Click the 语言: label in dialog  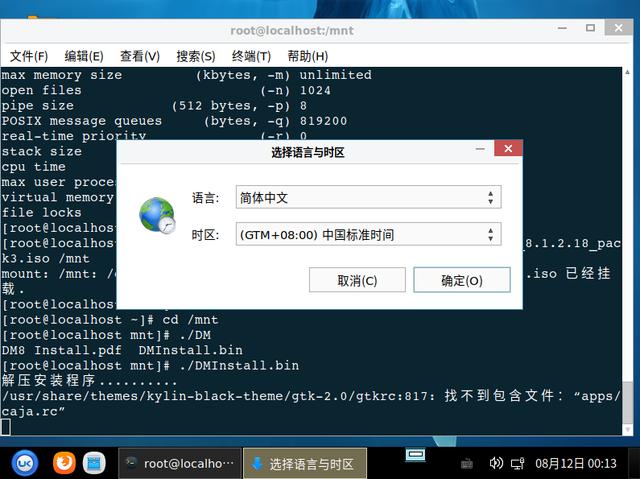tap(206, 198)
